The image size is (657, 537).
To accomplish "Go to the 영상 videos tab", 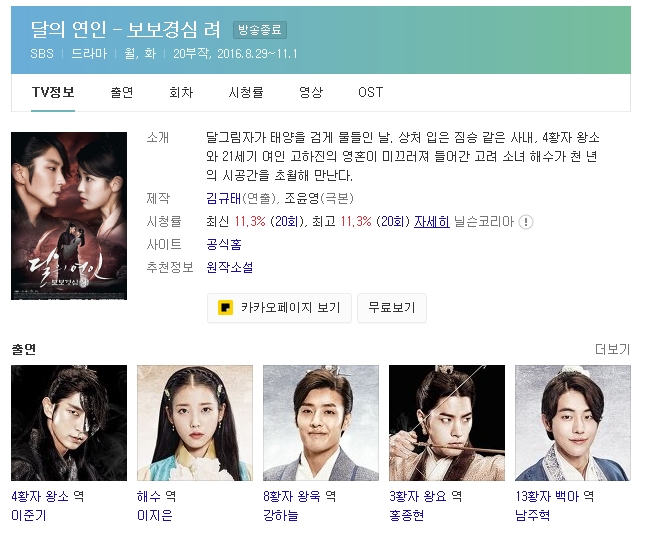I will (311, 92).
